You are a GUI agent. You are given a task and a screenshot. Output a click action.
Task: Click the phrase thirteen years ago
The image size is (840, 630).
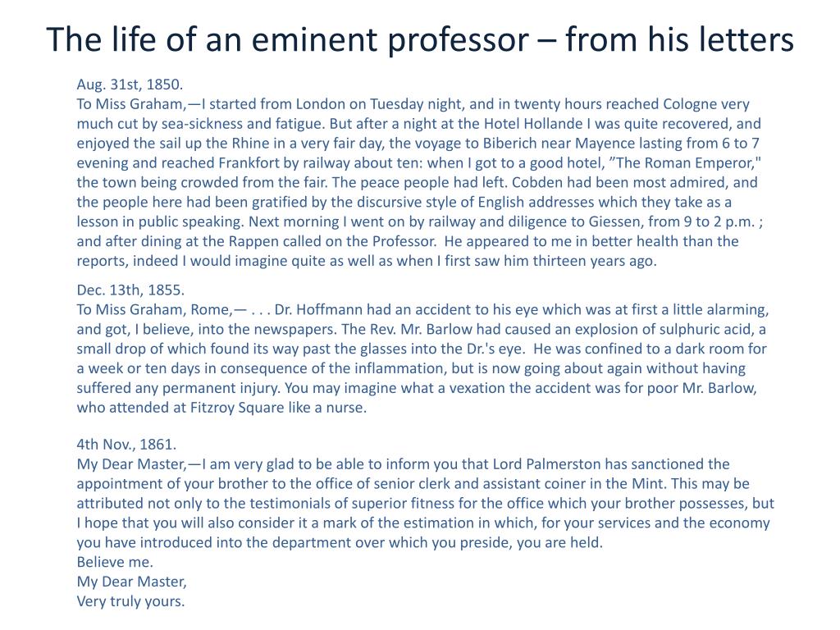(595, 262)
